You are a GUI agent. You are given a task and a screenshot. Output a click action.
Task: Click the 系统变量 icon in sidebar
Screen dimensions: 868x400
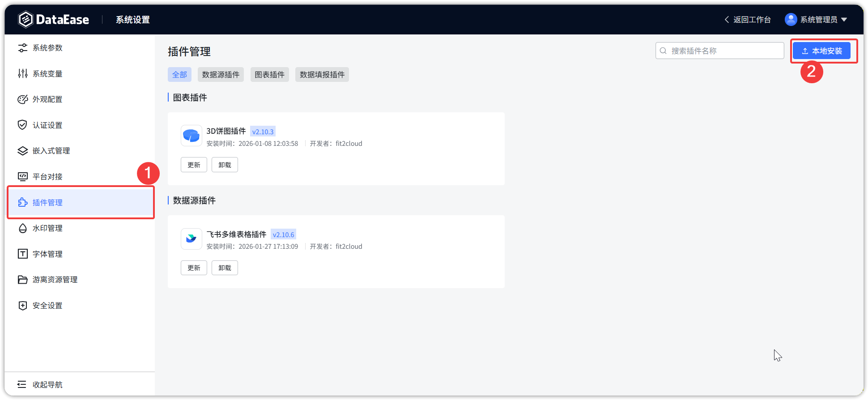coord(22,74)
